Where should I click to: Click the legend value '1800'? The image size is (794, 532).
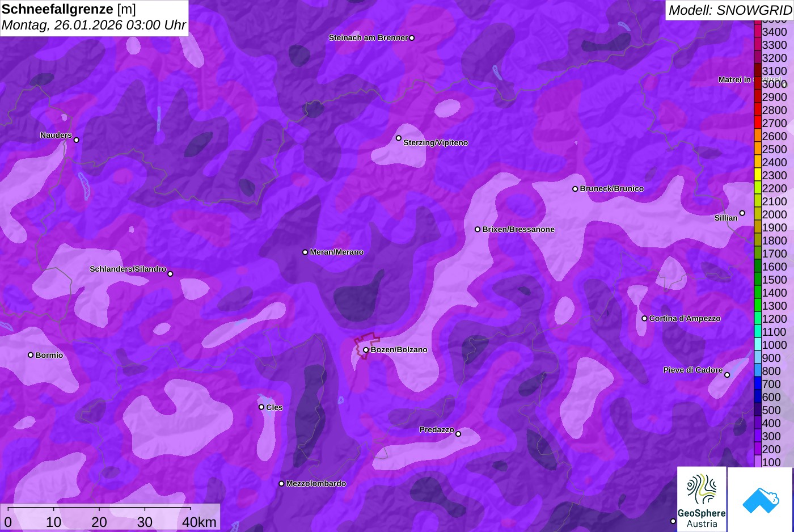774,240
